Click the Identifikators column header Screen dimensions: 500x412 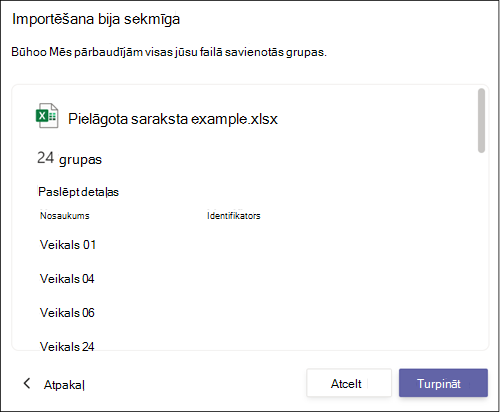click(x=233, y=216)
